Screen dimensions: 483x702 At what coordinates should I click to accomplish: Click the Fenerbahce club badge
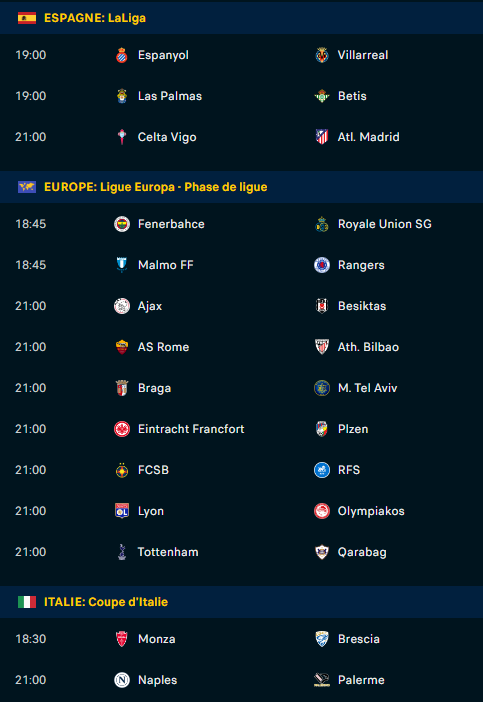[122, 224]
